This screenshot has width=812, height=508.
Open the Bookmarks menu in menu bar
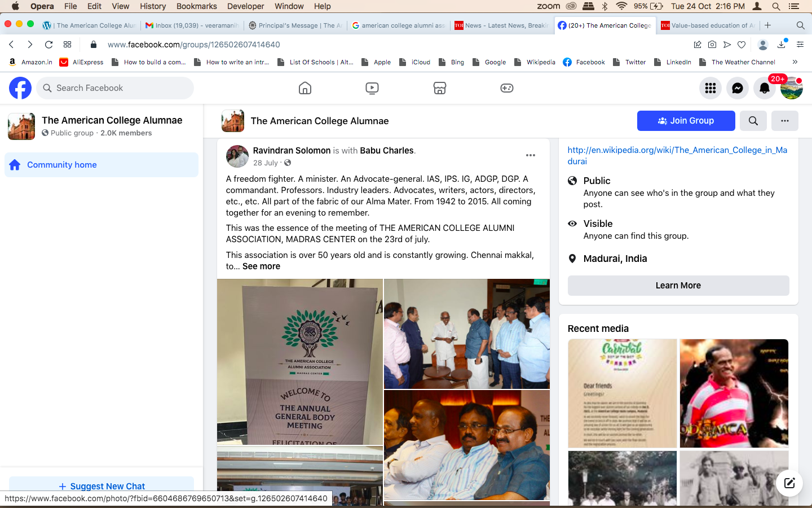tap(196, 6)
